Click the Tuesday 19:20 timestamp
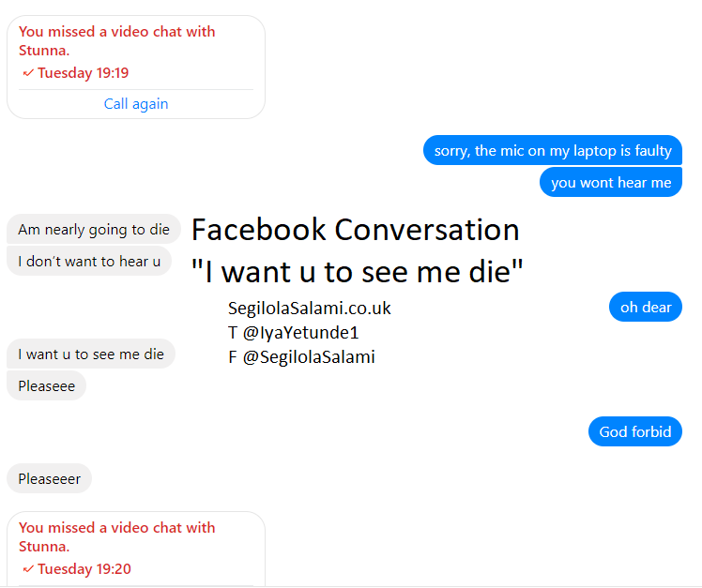Image resolution: width=702 pixels, height=588 pixels. click(x=84, y=568)
